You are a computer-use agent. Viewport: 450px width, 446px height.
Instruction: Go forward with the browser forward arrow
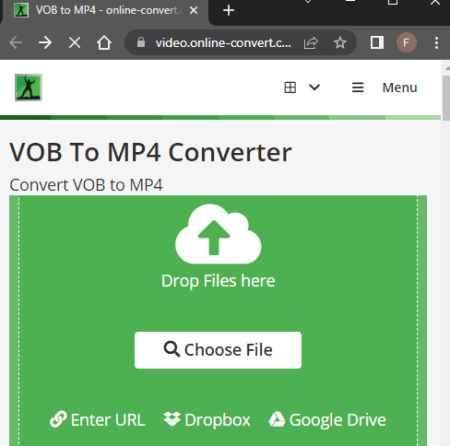tap(45, 43)
